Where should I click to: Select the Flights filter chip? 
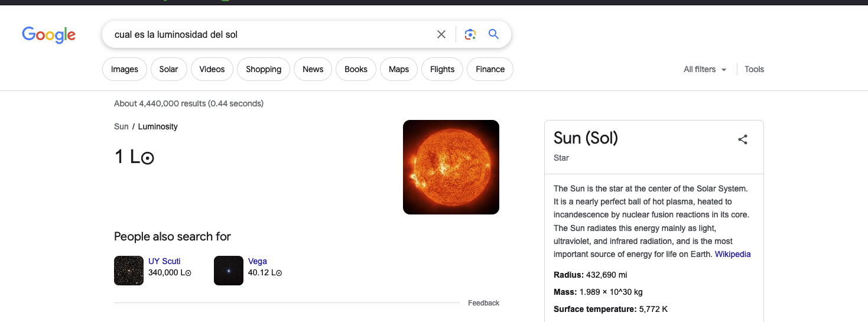(x=443, y=69)
